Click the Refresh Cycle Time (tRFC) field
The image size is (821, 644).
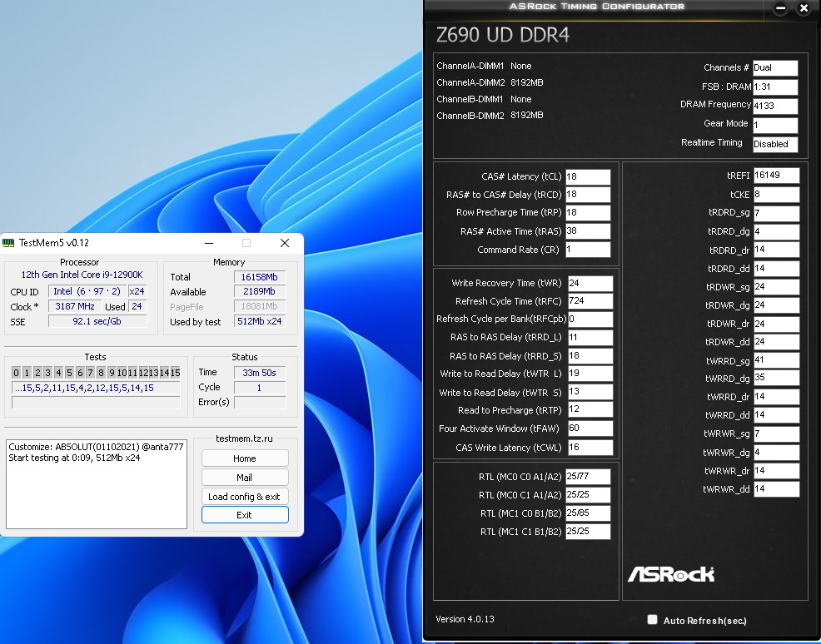pos(590,301)
